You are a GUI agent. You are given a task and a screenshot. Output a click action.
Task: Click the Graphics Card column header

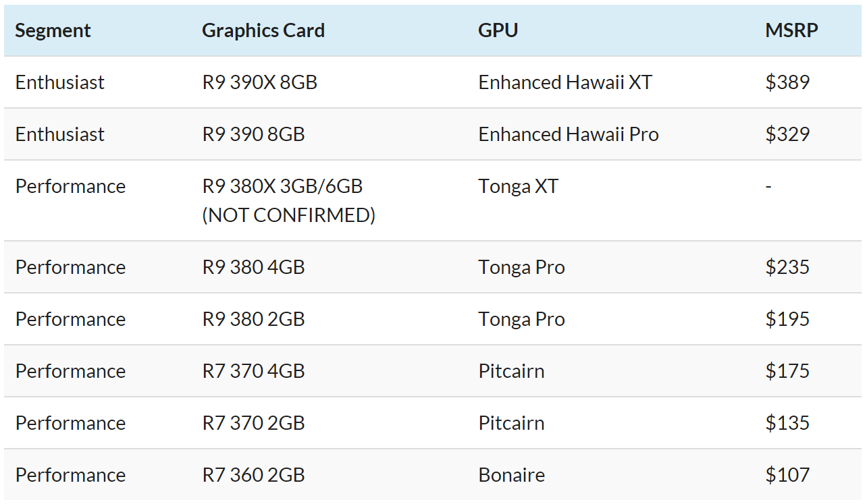[x=263, y=30]
